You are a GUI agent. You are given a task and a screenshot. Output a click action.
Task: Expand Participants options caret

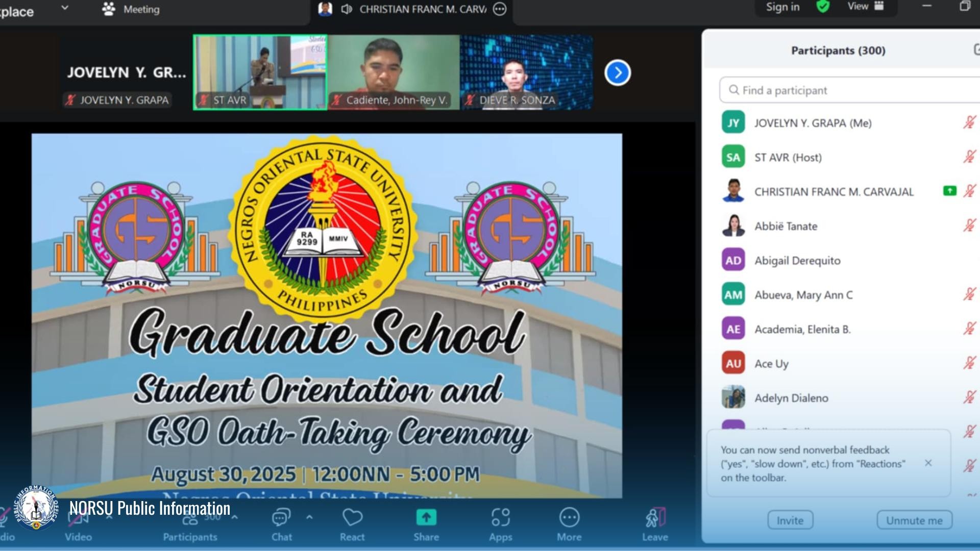235,517
